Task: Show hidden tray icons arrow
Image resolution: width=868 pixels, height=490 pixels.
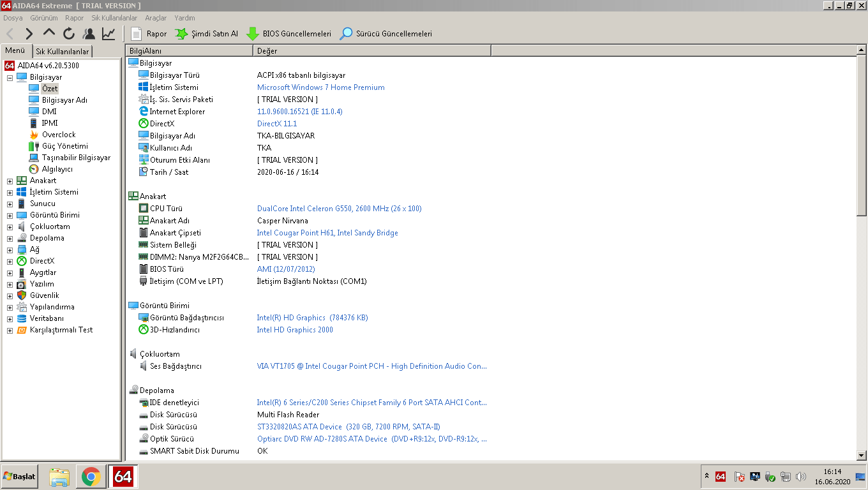Action: click(x=707, y=476)
